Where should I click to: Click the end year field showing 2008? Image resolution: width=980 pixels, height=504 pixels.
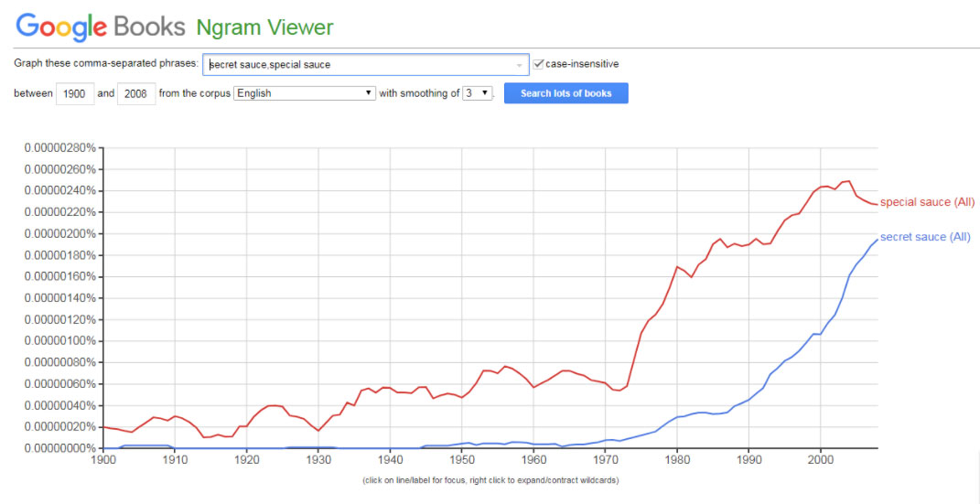coord(136,93)
